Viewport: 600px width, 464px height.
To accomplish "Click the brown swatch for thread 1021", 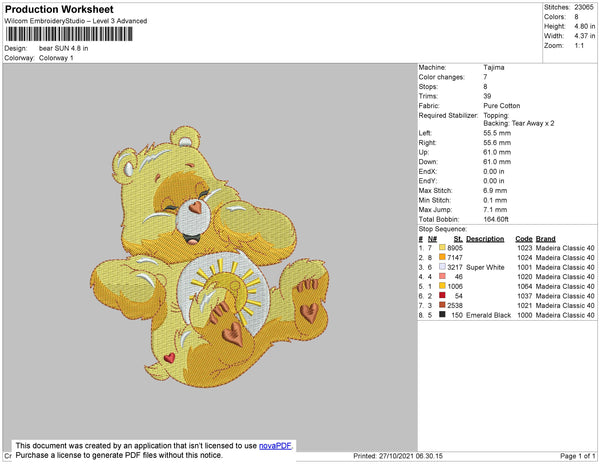I will click(442, 305).
